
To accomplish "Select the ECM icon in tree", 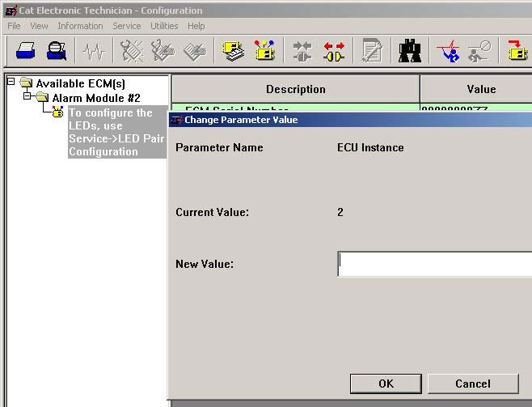I will pos(57,112).
